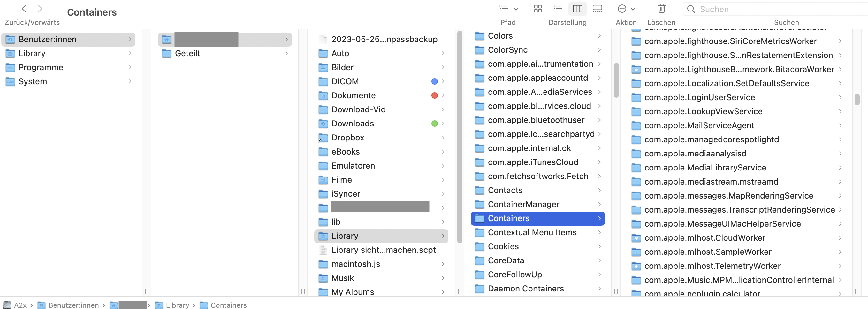Click A2x in the path bar
The width and height of the screenshot is (868, 309).
click(x=15, y=305)
